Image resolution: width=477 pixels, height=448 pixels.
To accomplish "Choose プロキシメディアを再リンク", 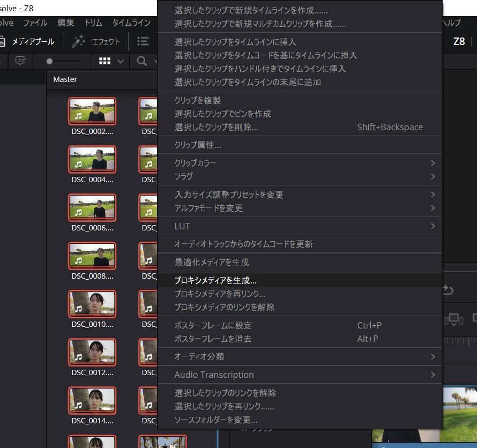I will click(x=300, y=294).
